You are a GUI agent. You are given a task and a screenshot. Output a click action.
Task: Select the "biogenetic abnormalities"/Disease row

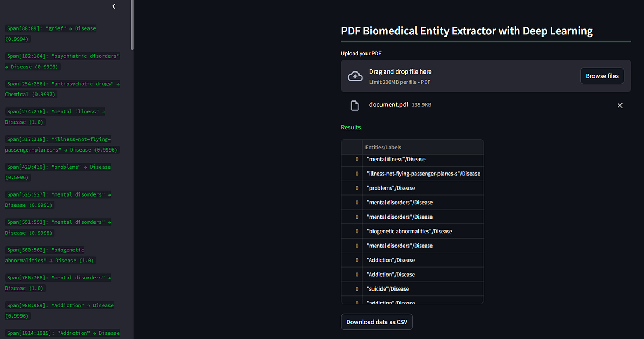coord(423,231)
